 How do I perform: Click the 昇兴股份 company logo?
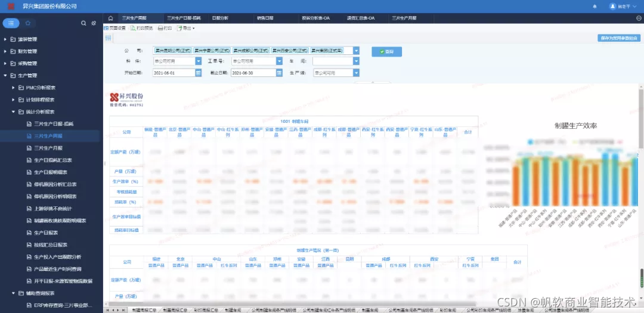[126, 99]
